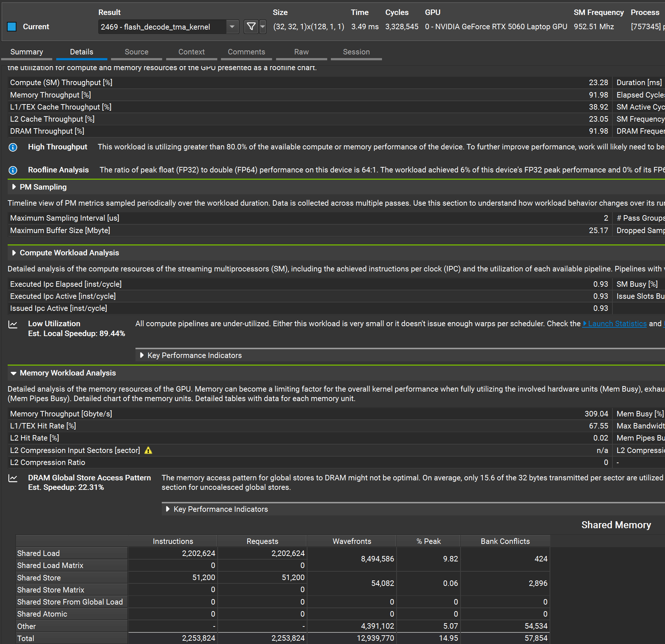Click the Requests column header
The height and width of the screenshot is (644, 665).
click(x=262, y=541)
